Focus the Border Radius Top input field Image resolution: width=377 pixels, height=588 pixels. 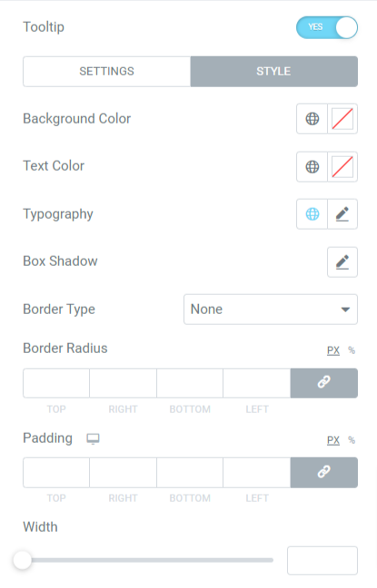(x=56, y=383)
